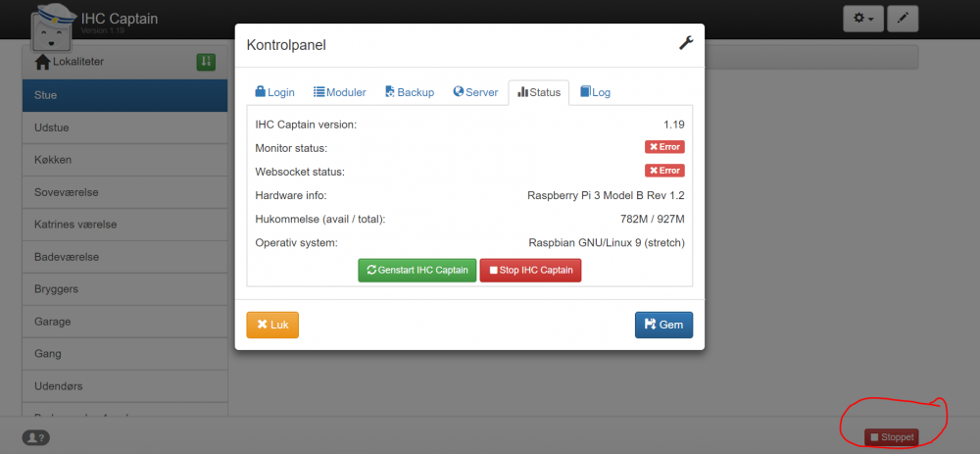Select Bryggers in the locations list

coord(125,289)
